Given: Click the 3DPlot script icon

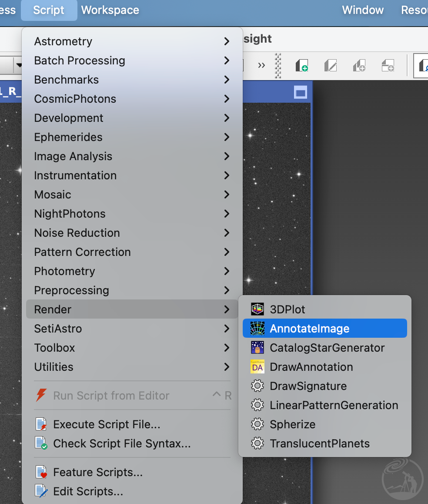Looking at the screenshot, I should [257, 309].
